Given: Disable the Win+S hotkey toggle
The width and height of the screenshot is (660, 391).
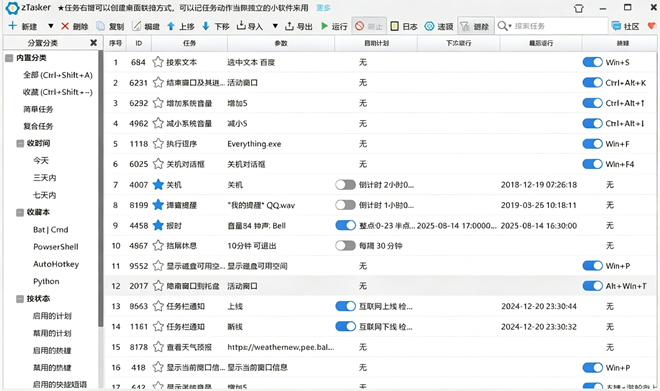Looking at the screenshot, I should [592, 62].
